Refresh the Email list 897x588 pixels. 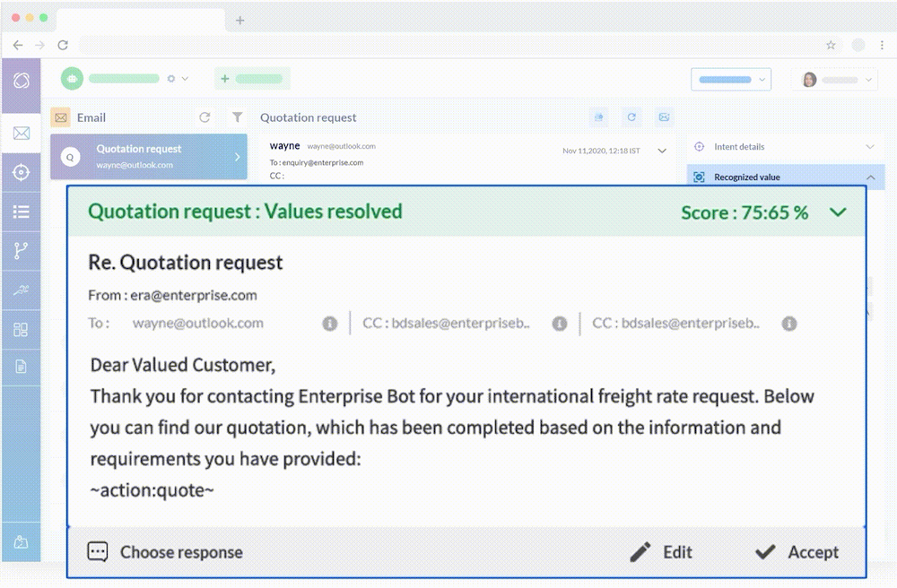coord(205,117)
